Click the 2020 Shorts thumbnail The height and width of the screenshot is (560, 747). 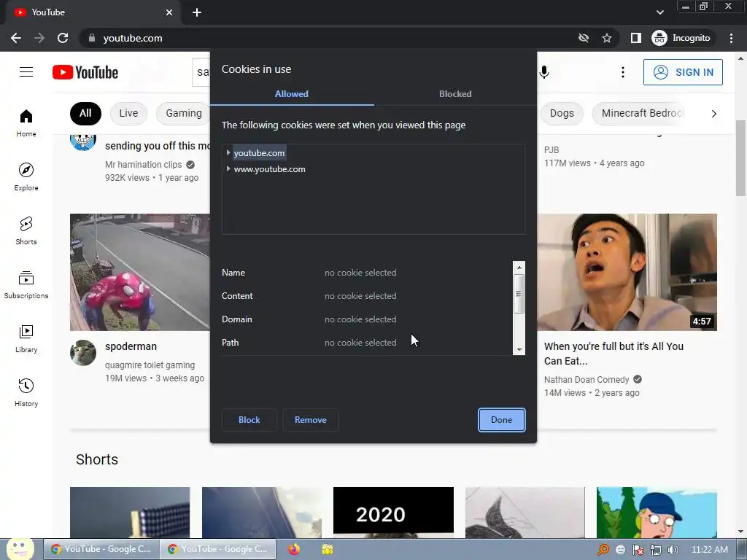pos(393,513)
